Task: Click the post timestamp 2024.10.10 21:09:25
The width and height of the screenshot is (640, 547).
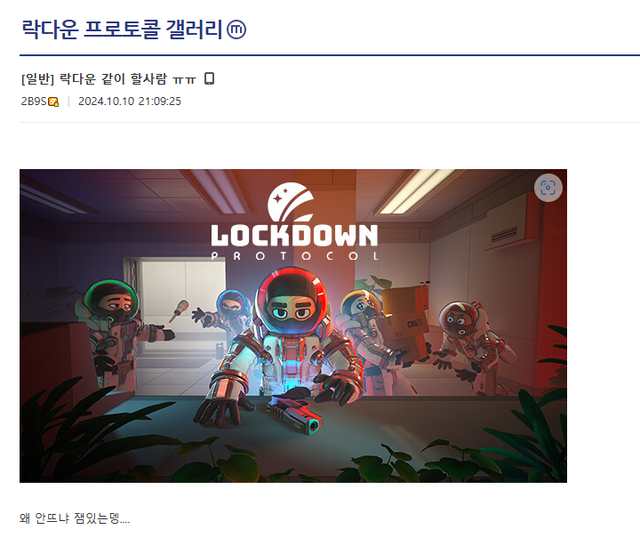Action: 129,101
